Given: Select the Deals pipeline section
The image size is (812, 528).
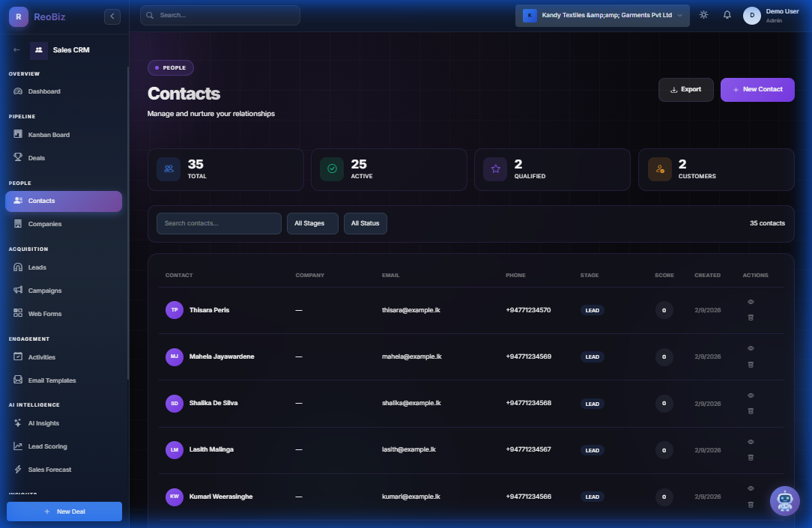Looking at the screenshot, I should point(37,157).
